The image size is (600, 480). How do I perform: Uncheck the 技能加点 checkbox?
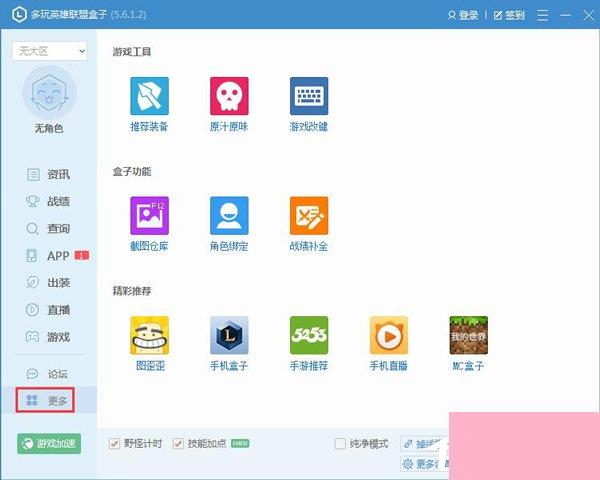178,444
